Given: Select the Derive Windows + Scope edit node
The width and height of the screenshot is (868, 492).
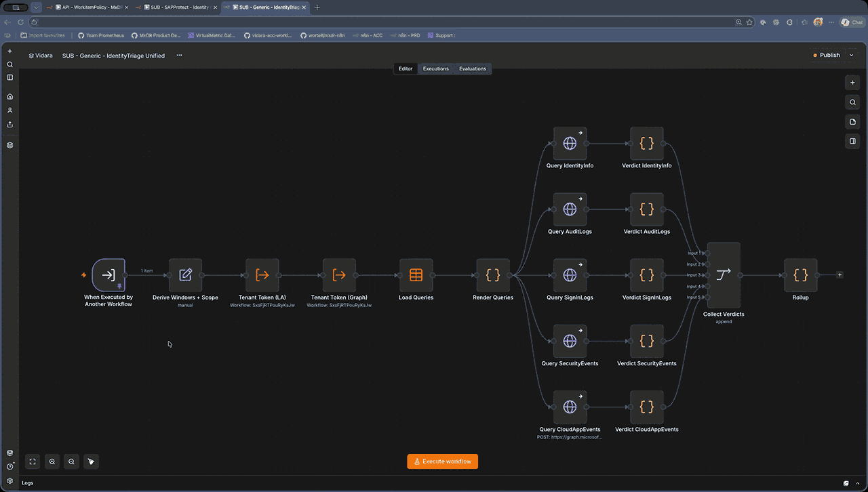Looking at the screenshot, I should tap(185, 275).
